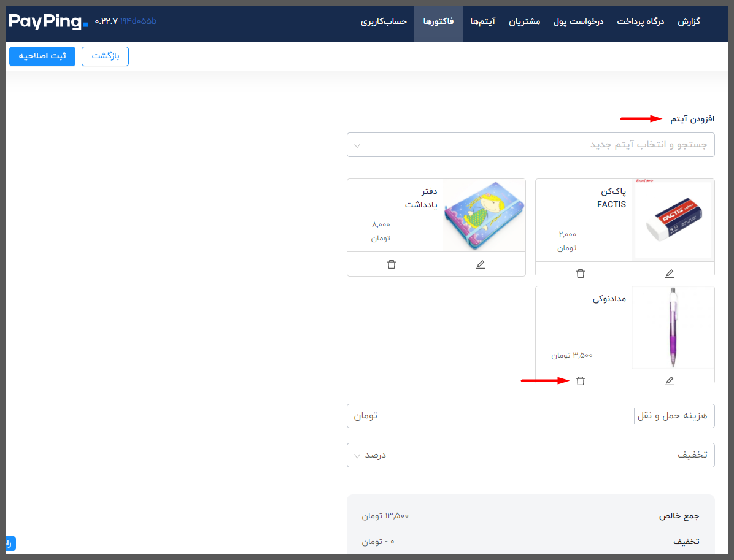734x560 pixels.
Task: Open the blue widget at bottom-left edge
Action: [10, 543]
